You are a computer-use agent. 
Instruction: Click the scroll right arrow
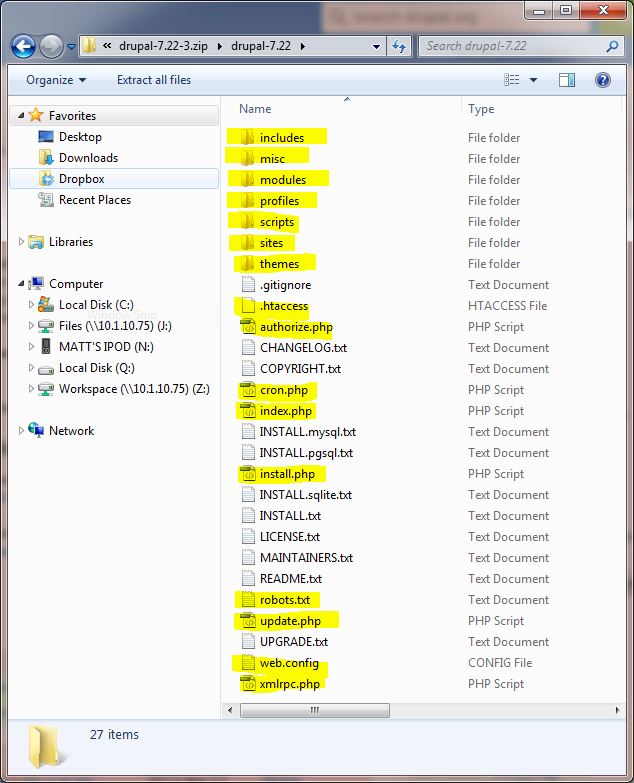(x=617, y=710)
